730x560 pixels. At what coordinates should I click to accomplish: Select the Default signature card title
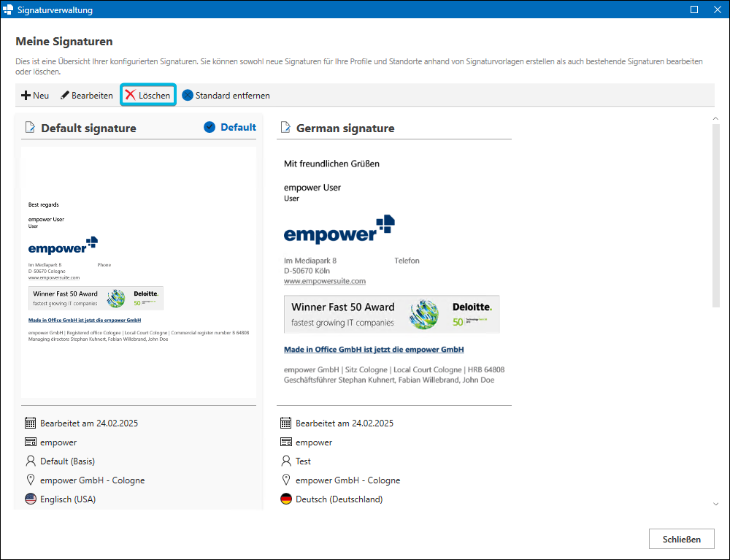coord(88,128)
